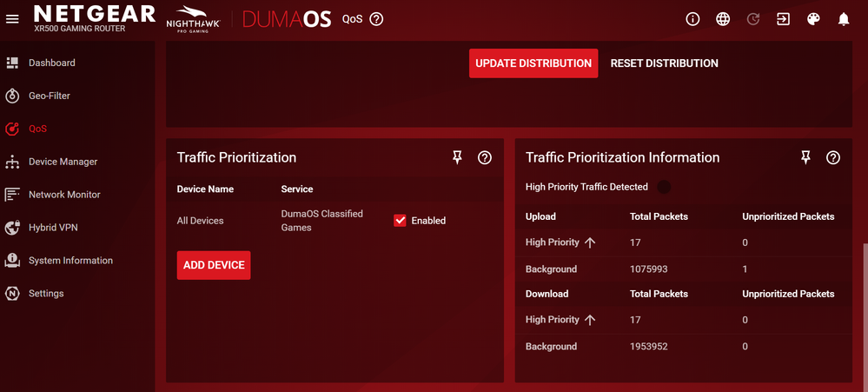
Task: Click RESET DISTRIBUTION
Action: pyautogui.click(x=665, y=63)
